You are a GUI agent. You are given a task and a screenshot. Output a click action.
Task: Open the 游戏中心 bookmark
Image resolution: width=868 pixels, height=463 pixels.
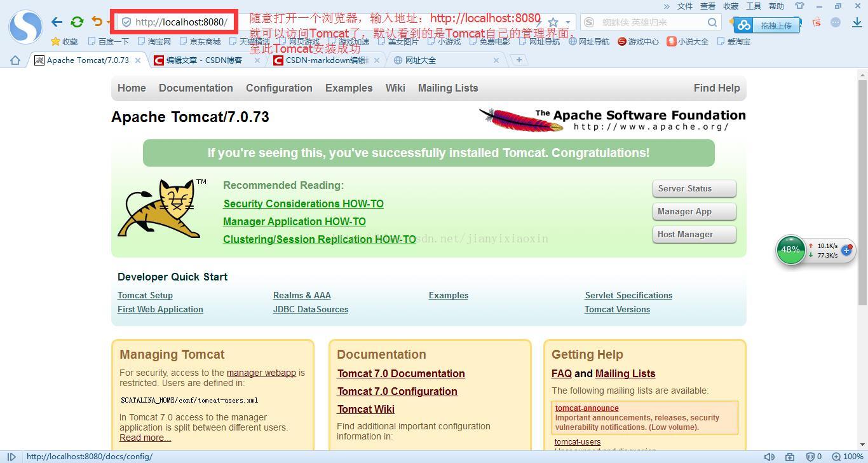pyautogui.click(x=638, y=41)
